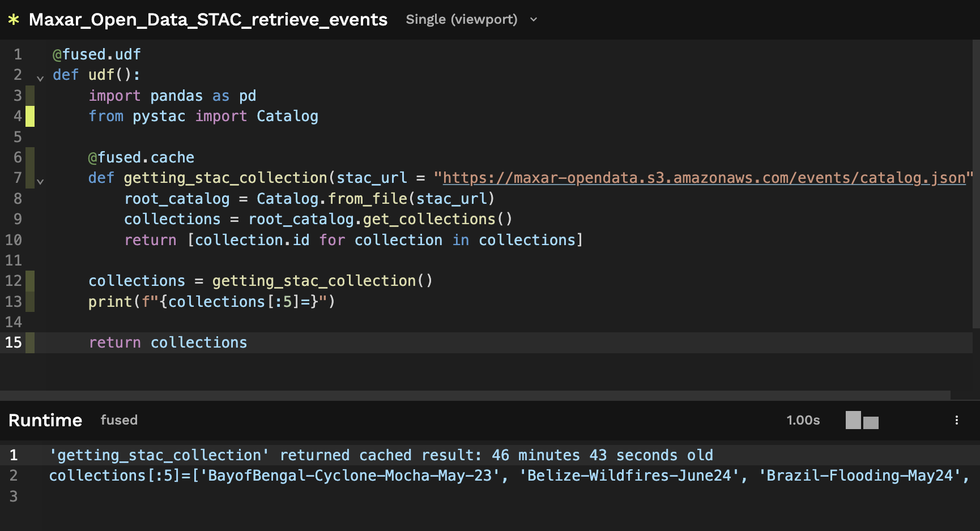Collapse the udf function fold arrow
This screenshot has width=980, height=531.
pos(40,78)
